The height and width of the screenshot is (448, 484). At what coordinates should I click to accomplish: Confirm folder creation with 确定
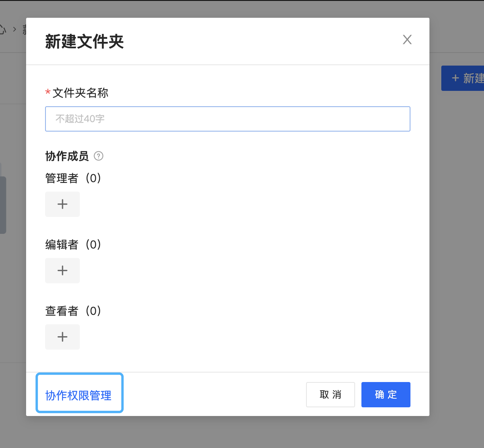[386, 395]
